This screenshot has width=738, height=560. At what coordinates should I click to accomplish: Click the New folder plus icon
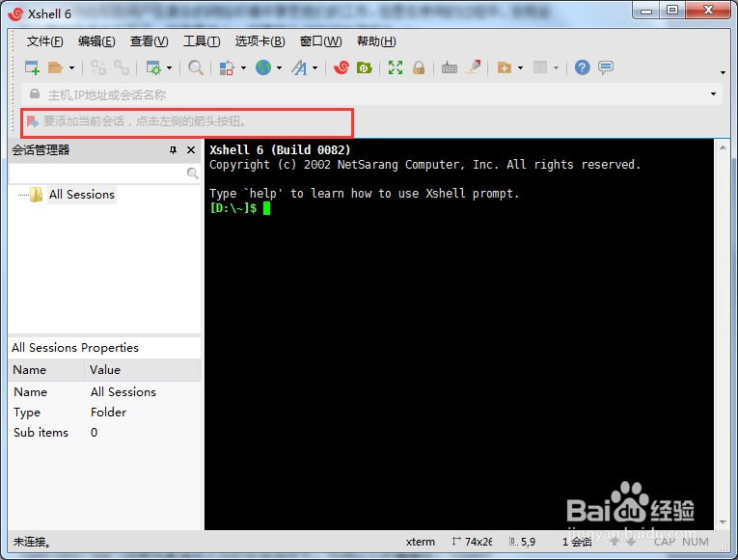pyautogui.click(x=505, y=67)
